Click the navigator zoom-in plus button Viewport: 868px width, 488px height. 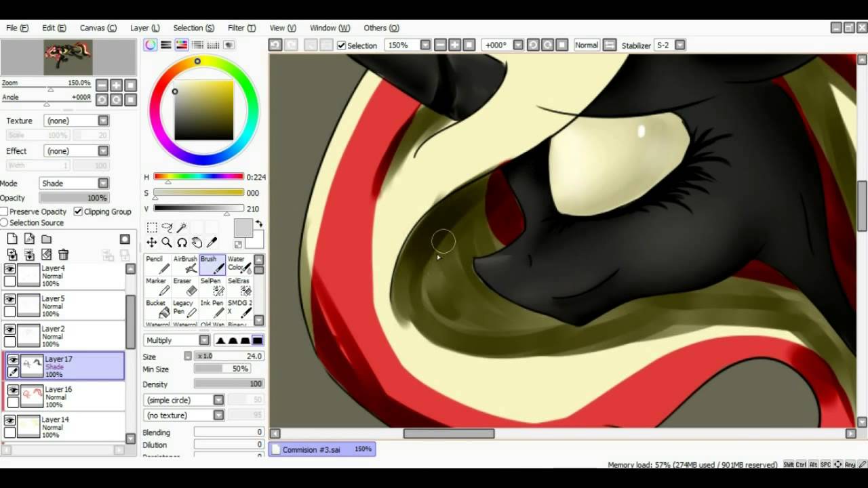tap(116, 85)
